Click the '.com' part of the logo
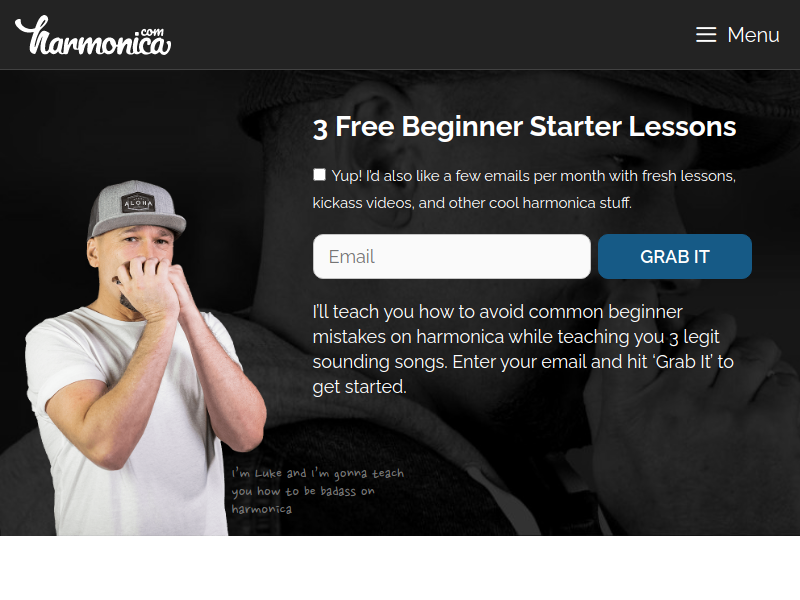The height and width of the screenshot is (600, 800). (152, 32)
